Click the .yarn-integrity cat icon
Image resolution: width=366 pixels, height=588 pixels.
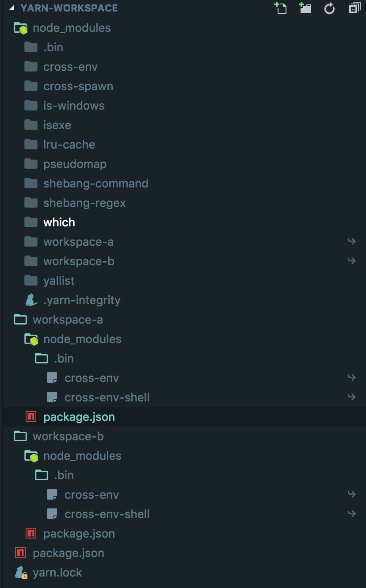tap(31, 300)
